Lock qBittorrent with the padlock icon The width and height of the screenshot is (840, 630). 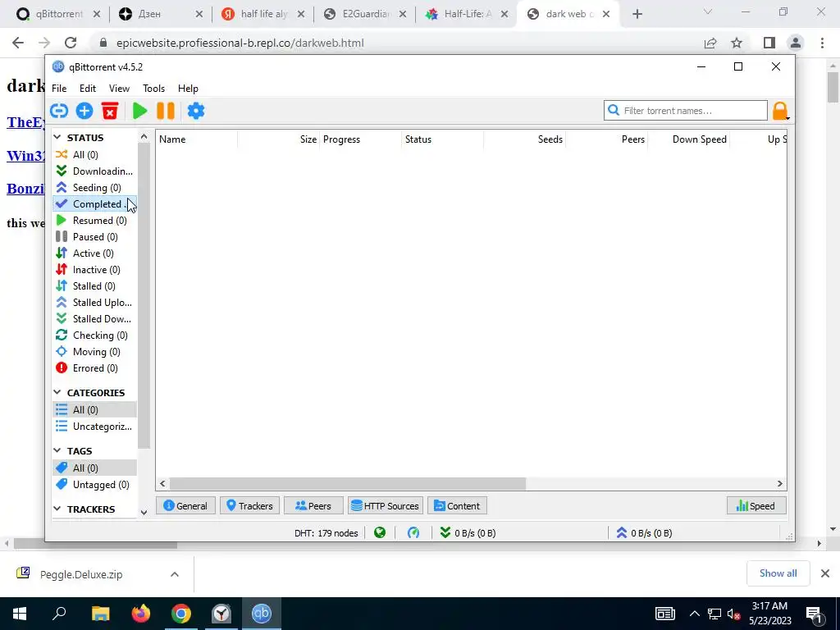coord(780,111)
